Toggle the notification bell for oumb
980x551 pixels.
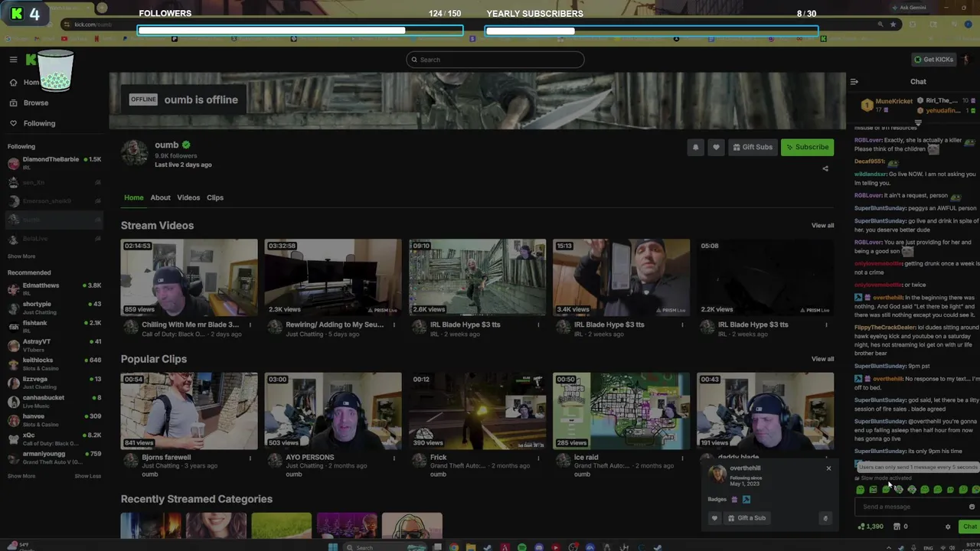(x=695, y=147)
